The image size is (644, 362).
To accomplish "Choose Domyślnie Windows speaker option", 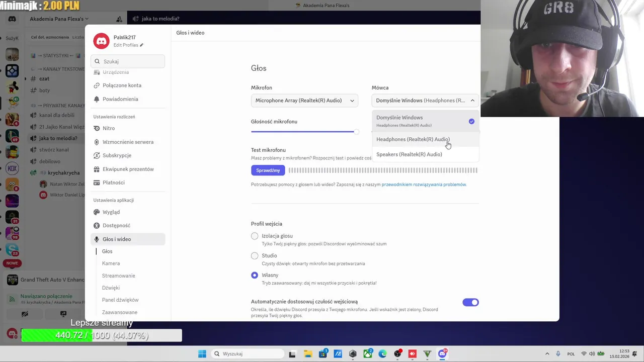I will 425,121.
